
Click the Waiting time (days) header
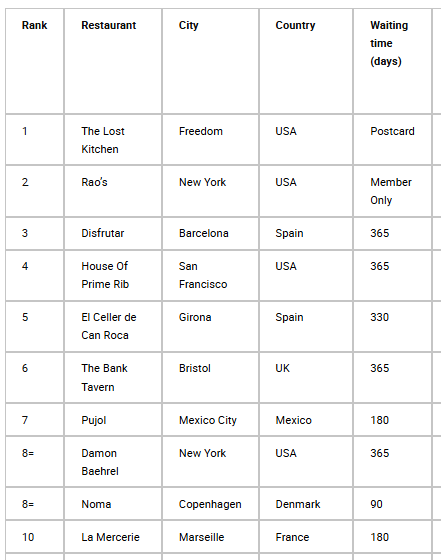tap(389, 43)
